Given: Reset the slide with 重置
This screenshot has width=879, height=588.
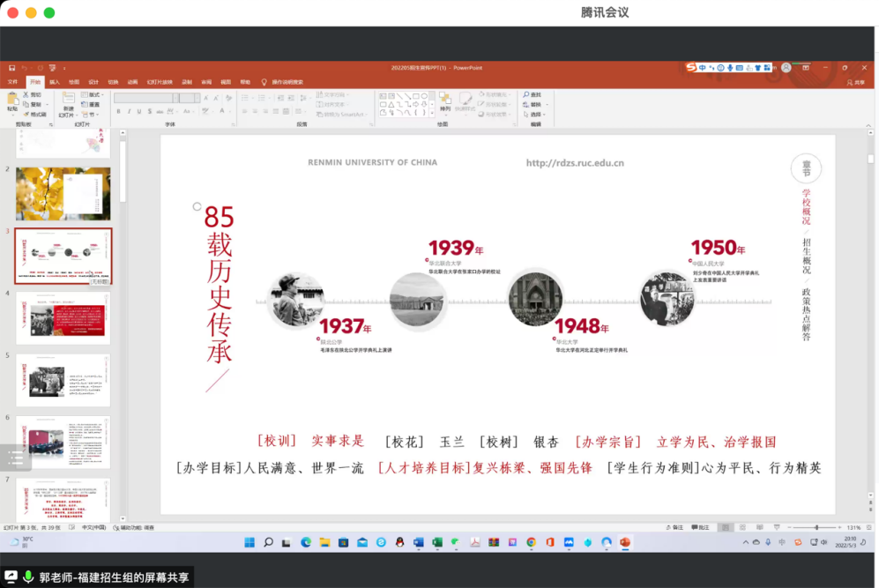Looking at the screenshot, I should pos(90,105).
